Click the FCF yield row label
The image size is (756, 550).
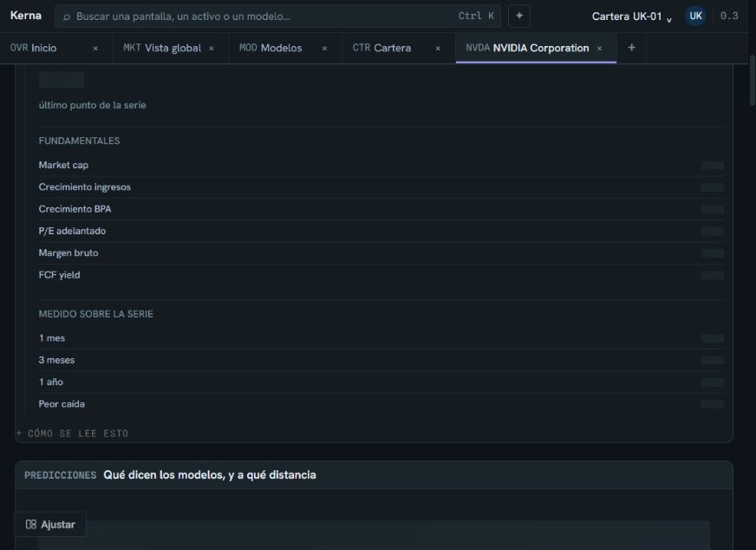pos(59,275)
